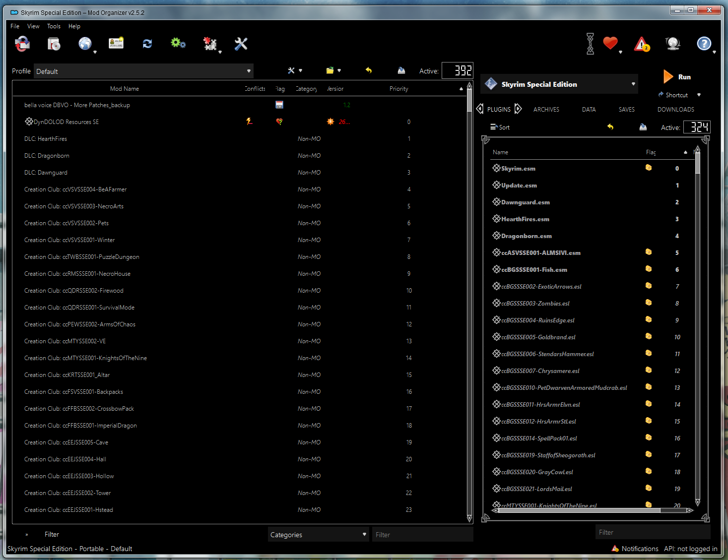The image size is (728, 560).
Task: Click the Run button
Action: click(677, 77)
